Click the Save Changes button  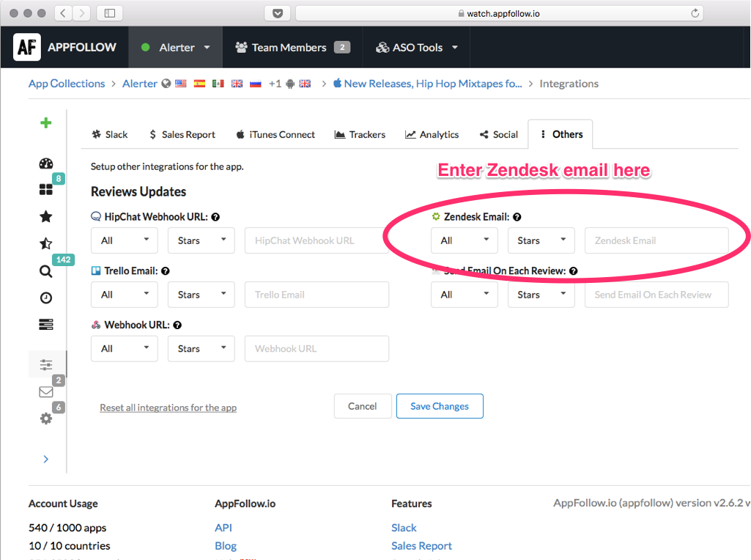coord(440,406)
